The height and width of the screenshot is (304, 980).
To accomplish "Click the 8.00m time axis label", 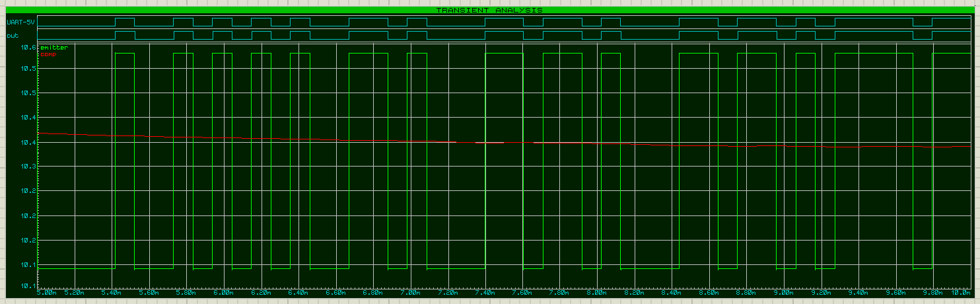I will tap(597, 292).
